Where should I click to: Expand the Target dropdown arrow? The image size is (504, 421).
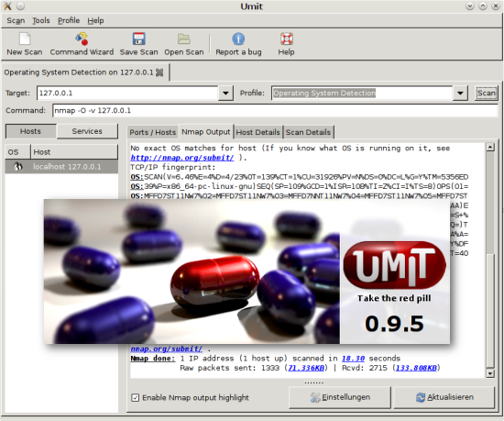[225, 94]
